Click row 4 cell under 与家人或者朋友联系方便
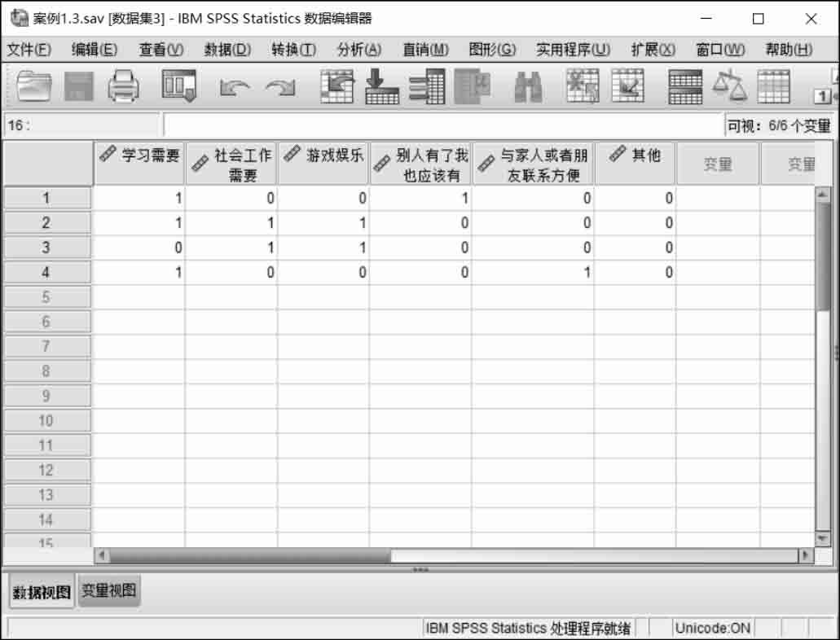The image size is (840, 640). 533,273
